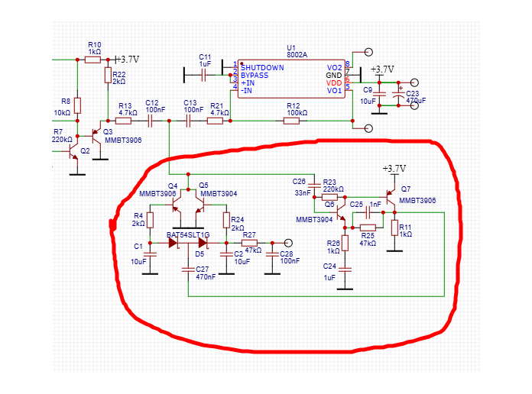Click capacitor C11 1uF
This screenshot has height=394, width=532.
click(204, 74)
